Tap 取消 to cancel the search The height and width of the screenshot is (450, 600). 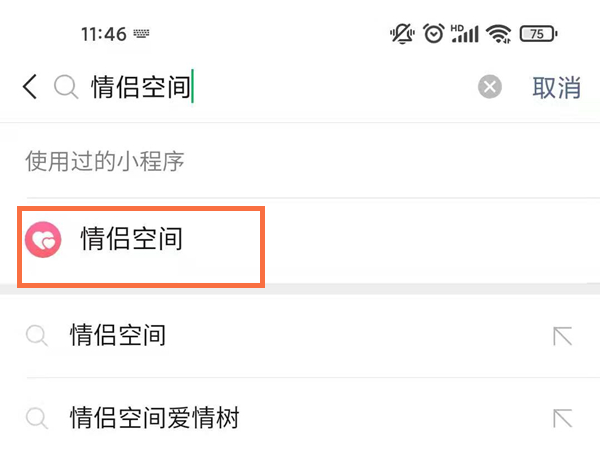pyautogui.click(x=557, y=88)
